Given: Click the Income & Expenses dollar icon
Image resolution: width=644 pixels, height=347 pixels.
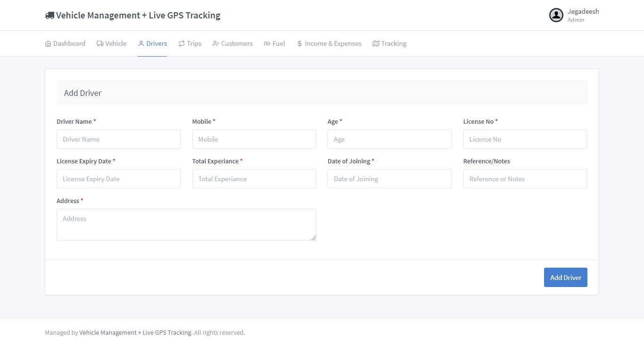Looking at the screenshot, I should [299, 44].
